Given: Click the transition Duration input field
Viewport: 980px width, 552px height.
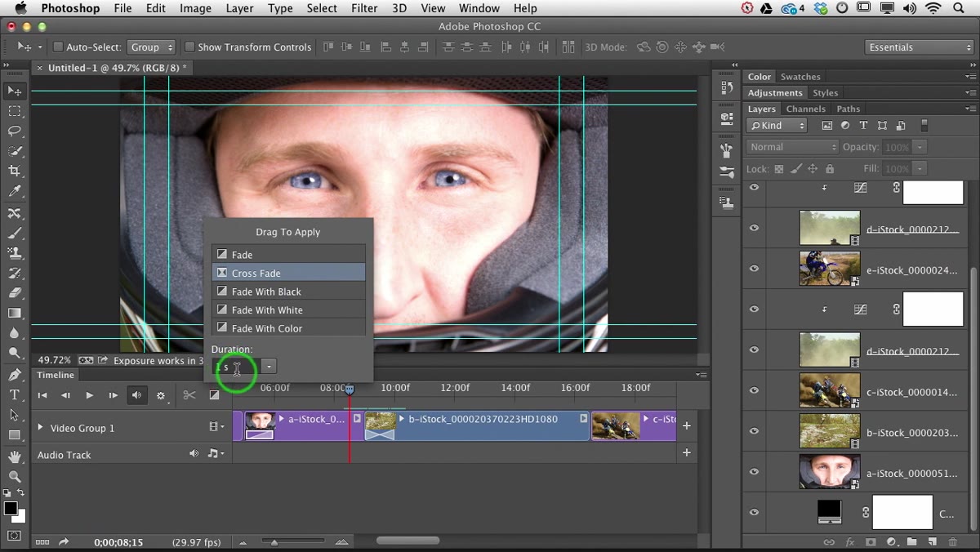Looking at the screenshot, I should (235, 367).
